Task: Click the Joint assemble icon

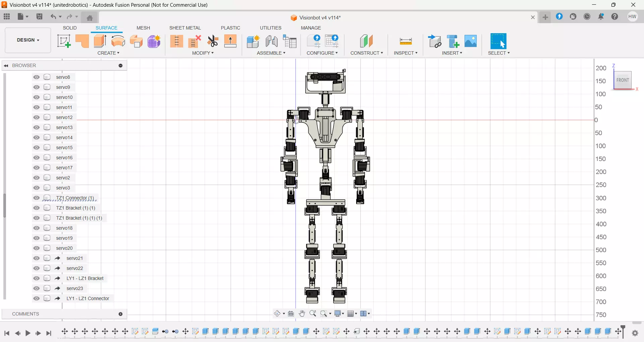Action: click(271, 41)
